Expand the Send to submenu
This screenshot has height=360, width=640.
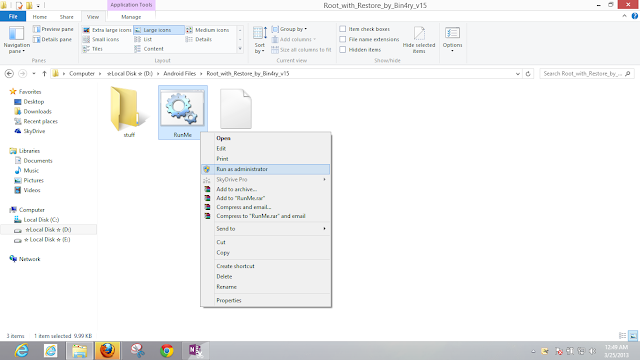[266, 229]
